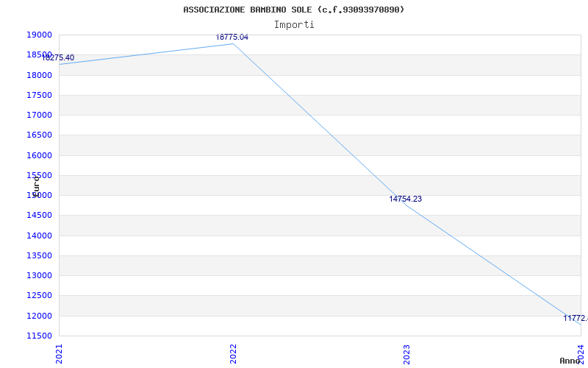Click the Euro y-axis title
Image resolution: width=588 pixels, height=368 pixels.
click(36, 186)
